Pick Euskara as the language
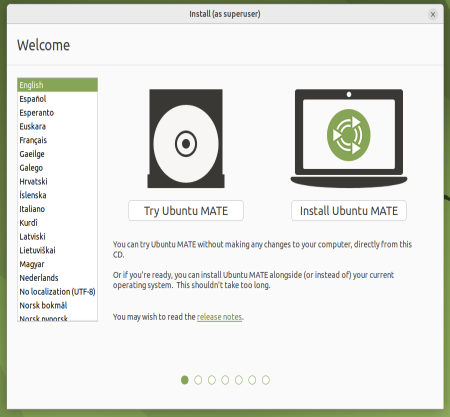Screen dimensions: 450x417 [57, 126]
